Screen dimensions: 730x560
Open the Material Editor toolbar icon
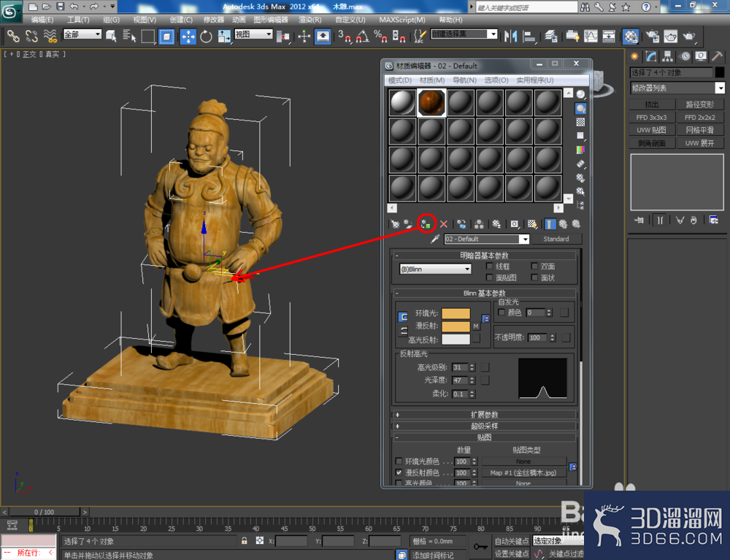tap(631, 37)
